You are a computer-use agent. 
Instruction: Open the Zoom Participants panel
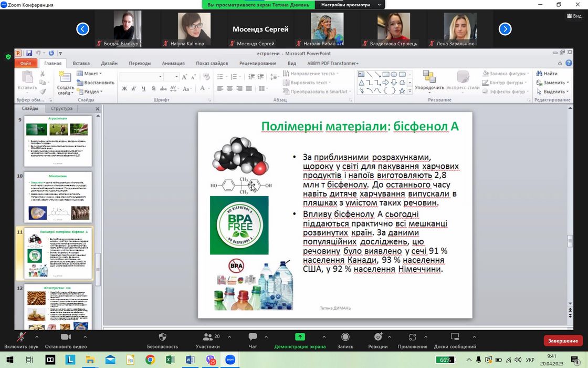pos(208,337)
